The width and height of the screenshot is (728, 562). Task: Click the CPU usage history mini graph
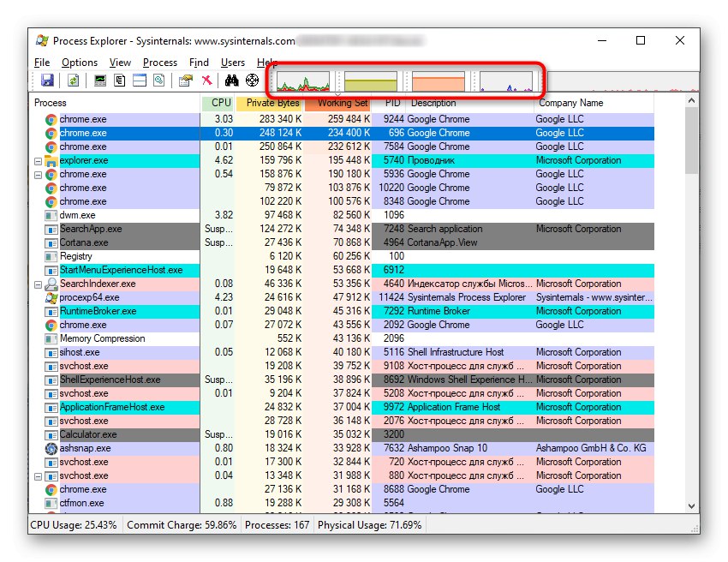pyautogui.click(x=303, y=82)
